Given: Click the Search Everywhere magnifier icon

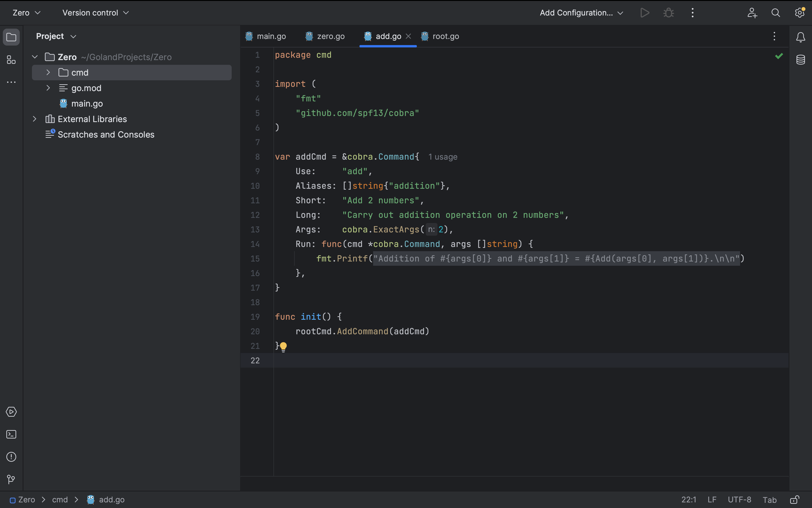Looking at the screenshot, I should [x=776, y=13].
